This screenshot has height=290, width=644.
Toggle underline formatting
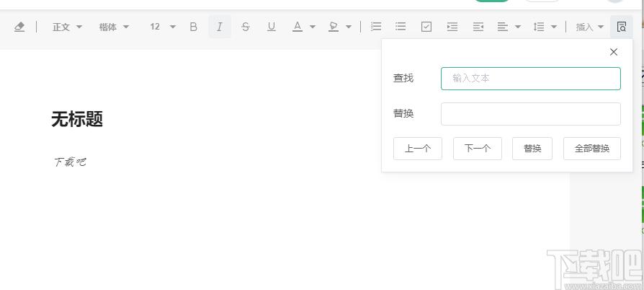point(271,27)
